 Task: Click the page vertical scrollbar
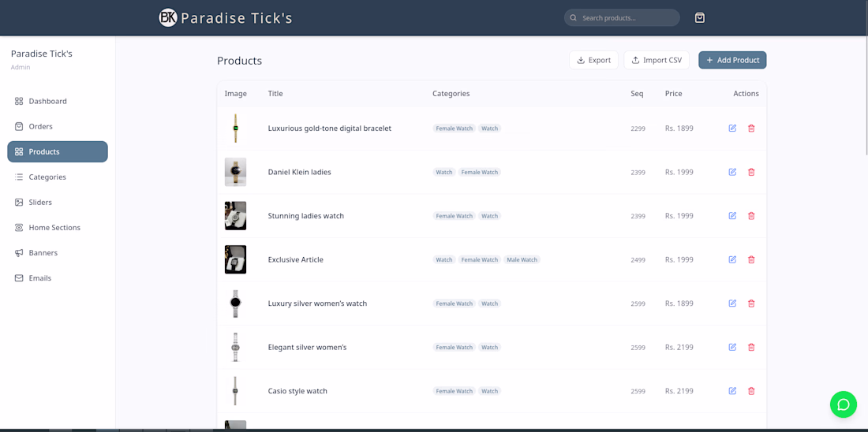point(866,77)
